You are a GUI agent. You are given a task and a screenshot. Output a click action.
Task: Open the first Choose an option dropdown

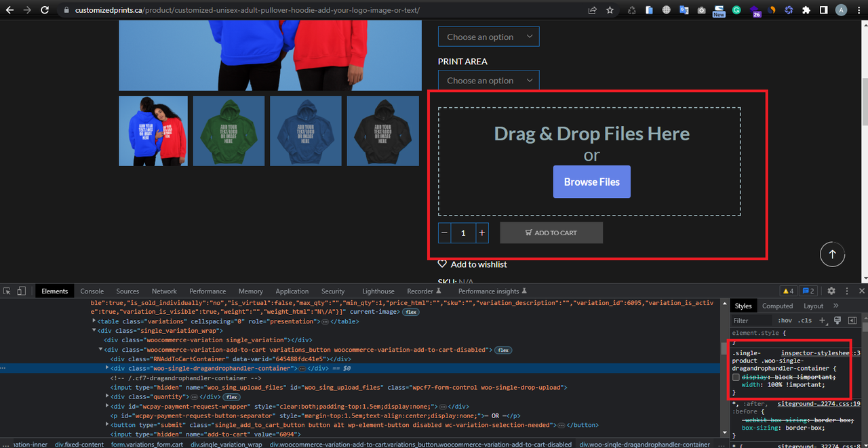pos(488,37)
